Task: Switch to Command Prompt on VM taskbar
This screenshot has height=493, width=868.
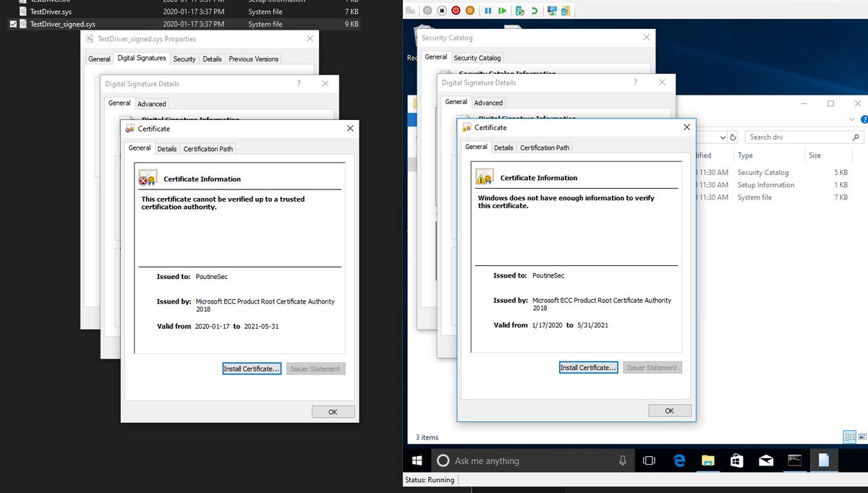Action: [x=794, y=460]
